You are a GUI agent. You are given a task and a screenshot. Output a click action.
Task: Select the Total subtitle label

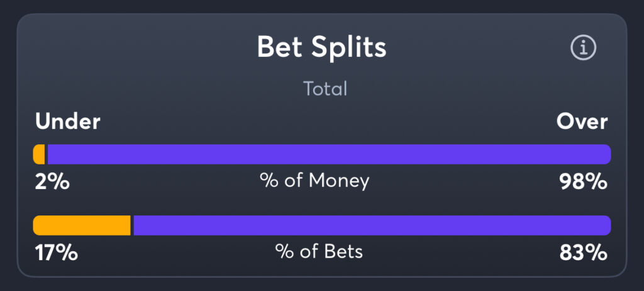(325, 88)
